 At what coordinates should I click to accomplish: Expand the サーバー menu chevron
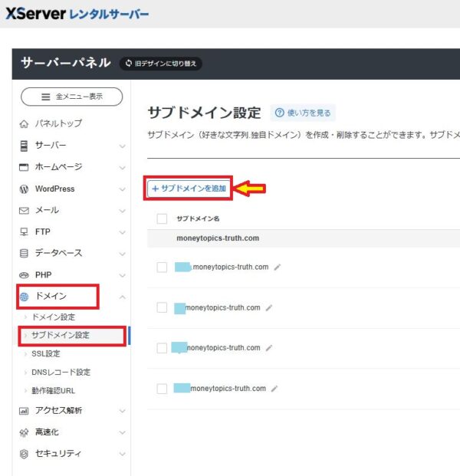click(123, 146)
